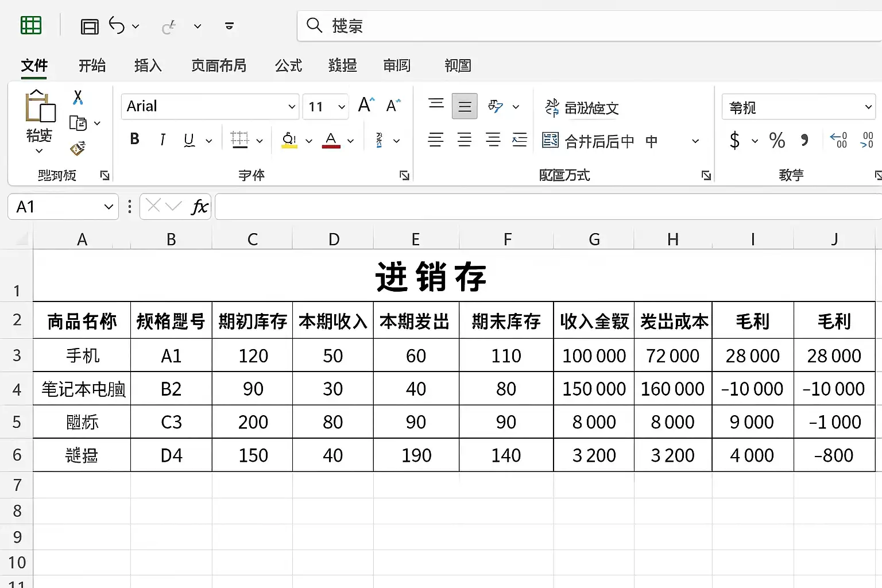882x588 pixels.
Task: Toggle the middle vertical align button
Action: coord(465,106)
